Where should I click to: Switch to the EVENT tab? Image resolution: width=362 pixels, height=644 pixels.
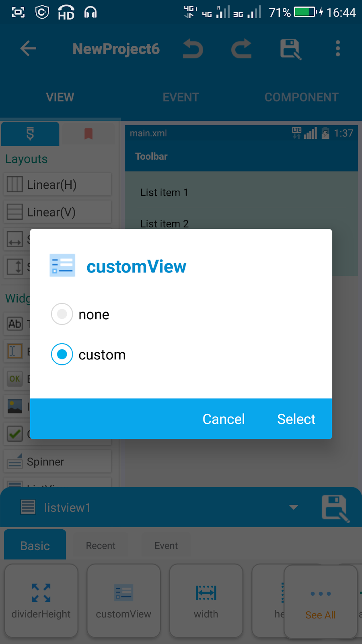(181, 97)
